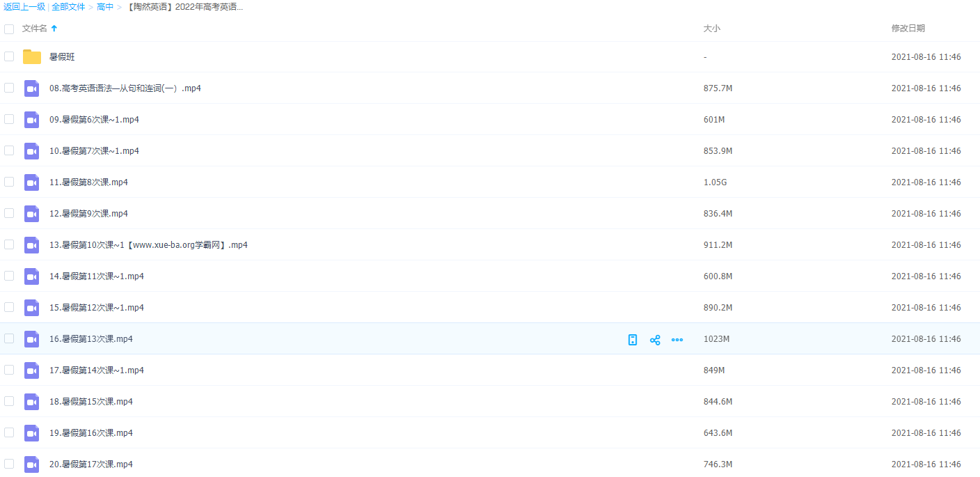Navigate to 高中 breadcrumb folder
The image size is (980, 477).
point(105,7)
